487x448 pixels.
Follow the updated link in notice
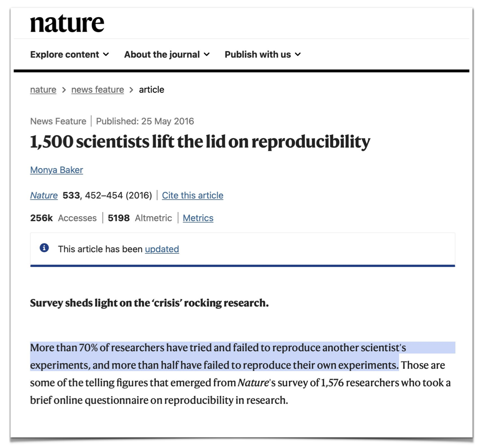pyautogui.click(x=162, y=249)
